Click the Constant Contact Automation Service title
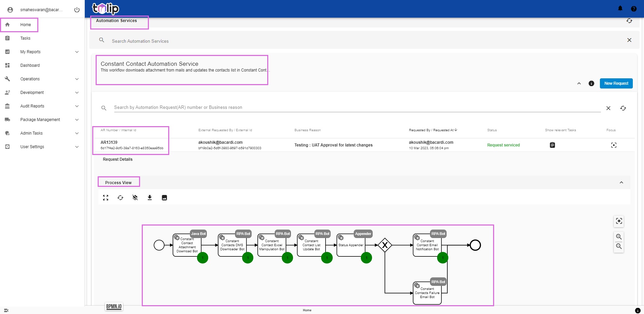This screenshot has width=644, height=314. click(x=149, y=64)
